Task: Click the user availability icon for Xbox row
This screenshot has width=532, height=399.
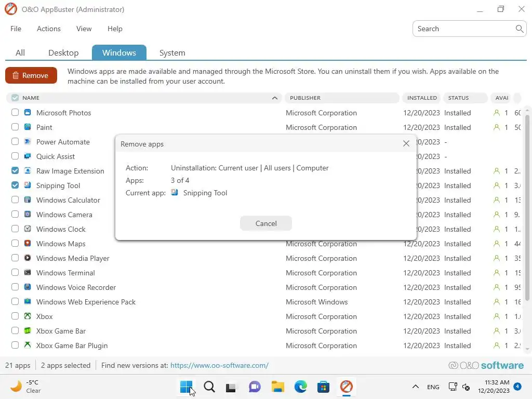Action: (x=496, y=316)
